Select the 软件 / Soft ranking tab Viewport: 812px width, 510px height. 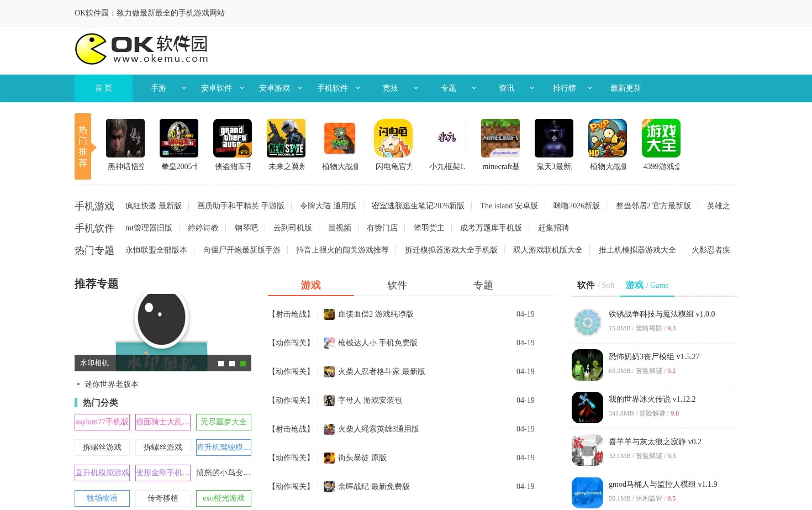pyautogui.click(x=596, y=285)
